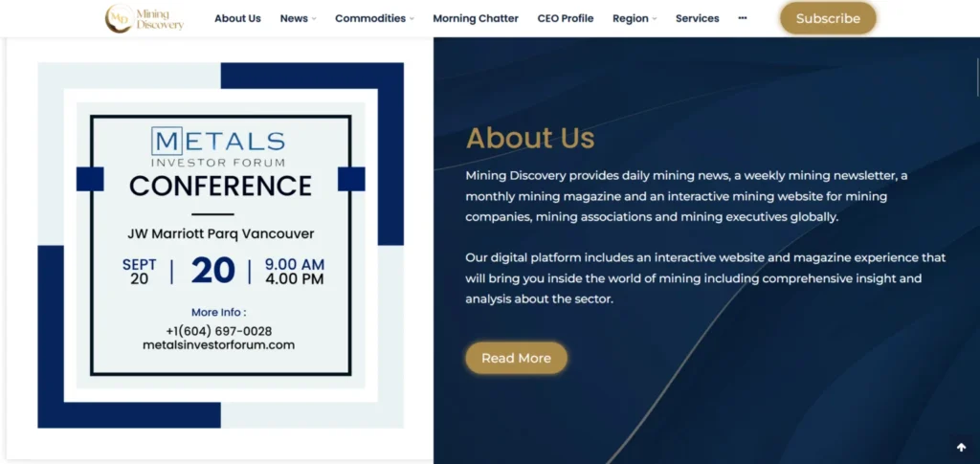This screenshot has height=464, width=980.
Task: Open the Services page
Action: pyautogui.click(x=698, y=19)
